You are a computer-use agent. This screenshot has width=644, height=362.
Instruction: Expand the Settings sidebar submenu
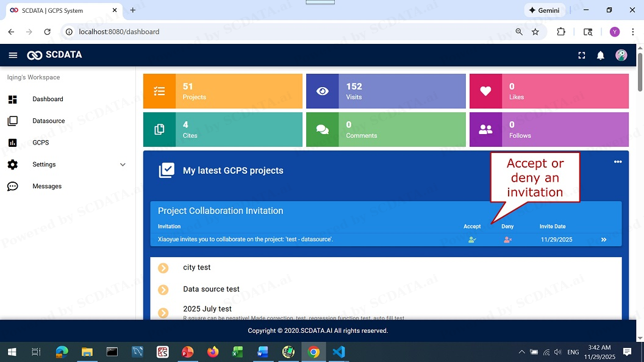tap(123, 165)
